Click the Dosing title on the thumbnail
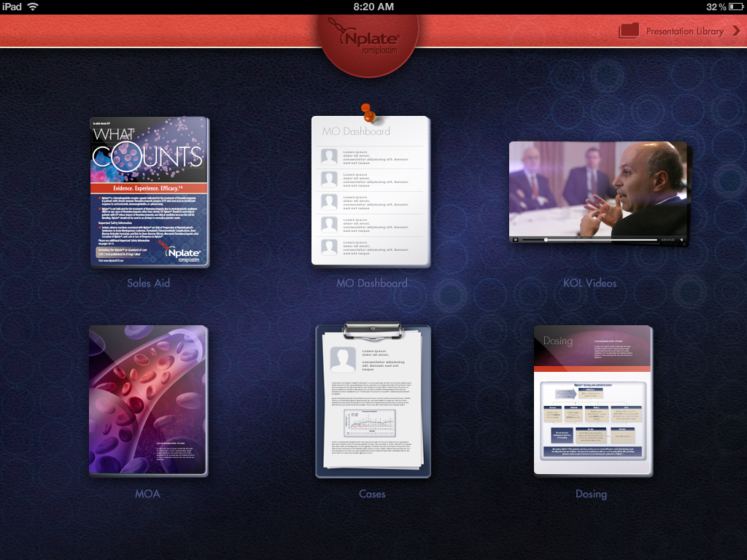 (x=558, y=341)
